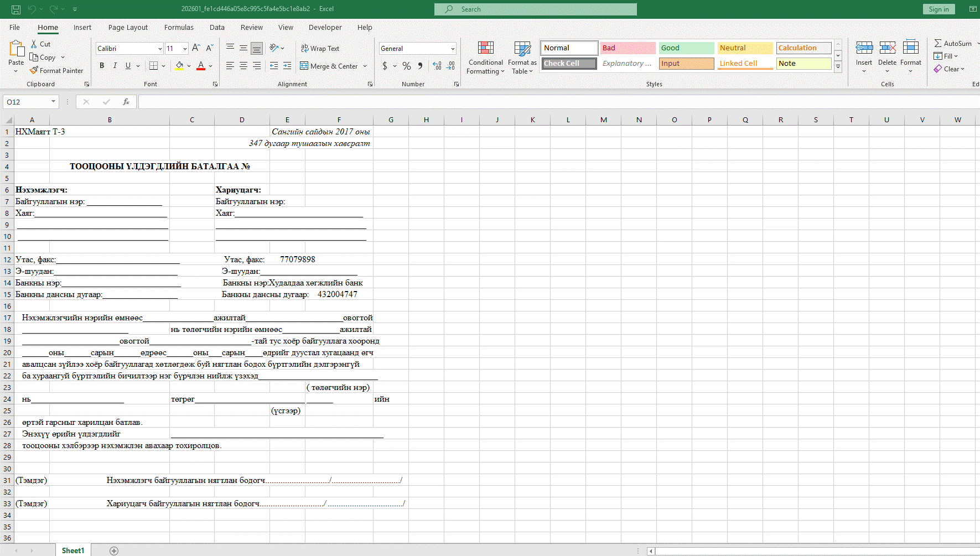Click the Sign in button
Viewport: 980px width, 556px height.
click(x=938, y=9)
